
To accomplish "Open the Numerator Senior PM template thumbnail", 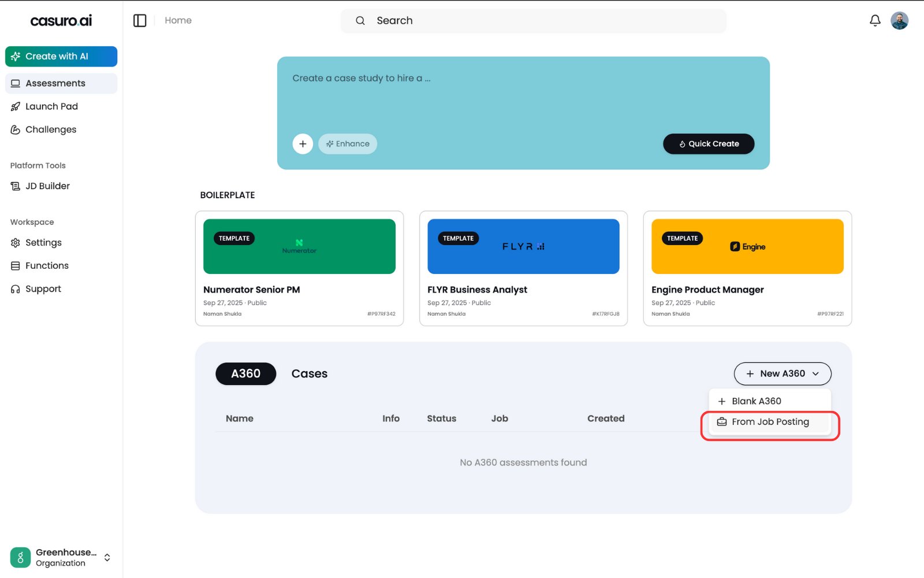I will tap(299, 246).
